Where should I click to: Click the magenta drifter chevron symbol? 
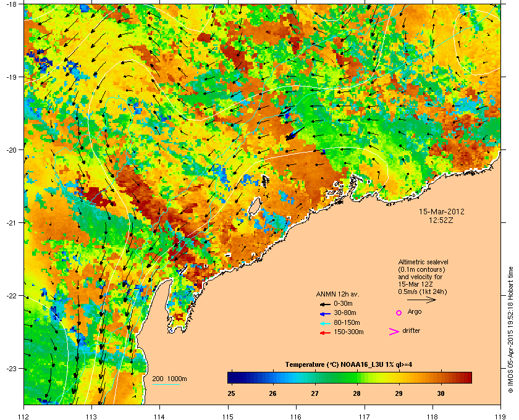394,332
